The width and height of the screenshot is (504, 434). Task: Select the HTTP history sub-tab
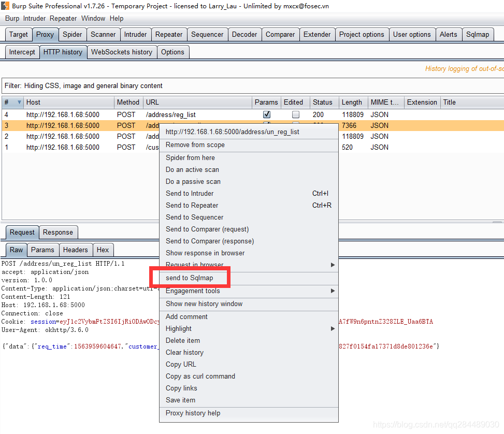pyautogui.click(x=63, y=52)
